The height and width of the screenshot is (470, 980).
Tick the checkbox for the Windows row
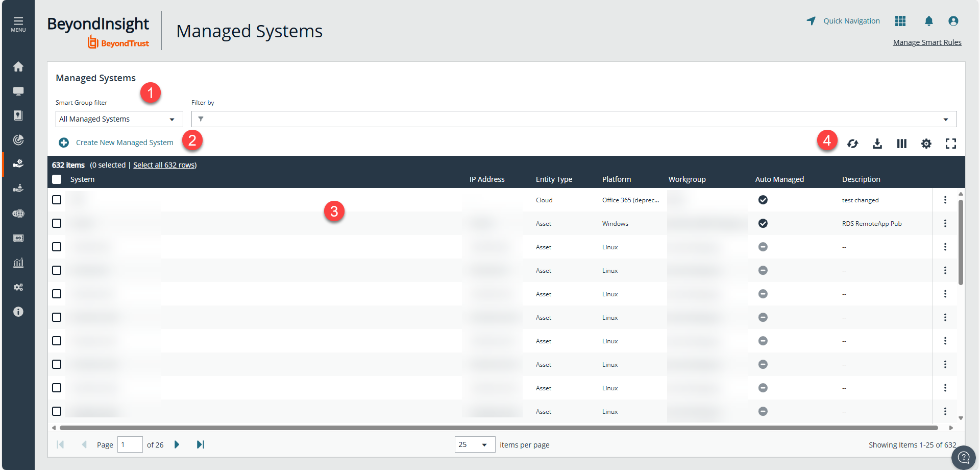click(x=57, y=223)
